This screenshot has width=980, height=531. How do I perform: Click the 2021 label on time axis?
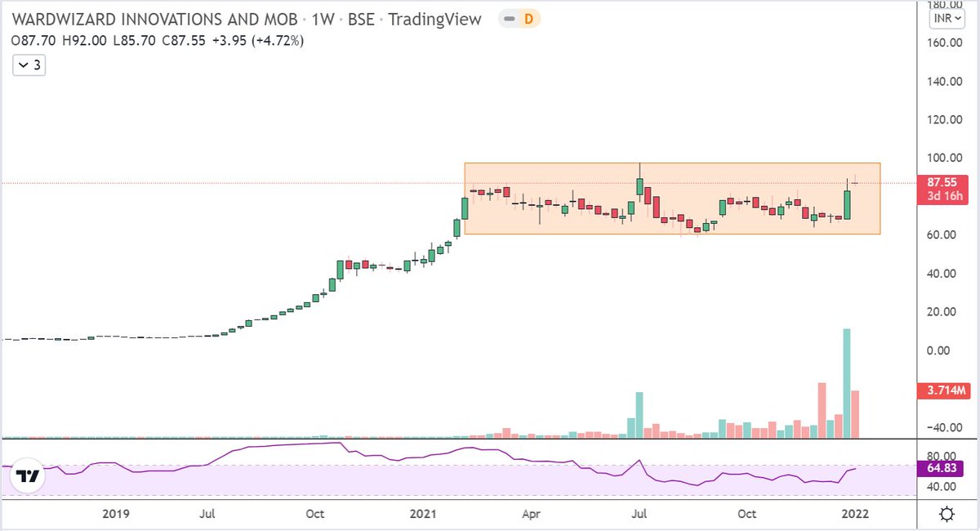click(423, 515)
